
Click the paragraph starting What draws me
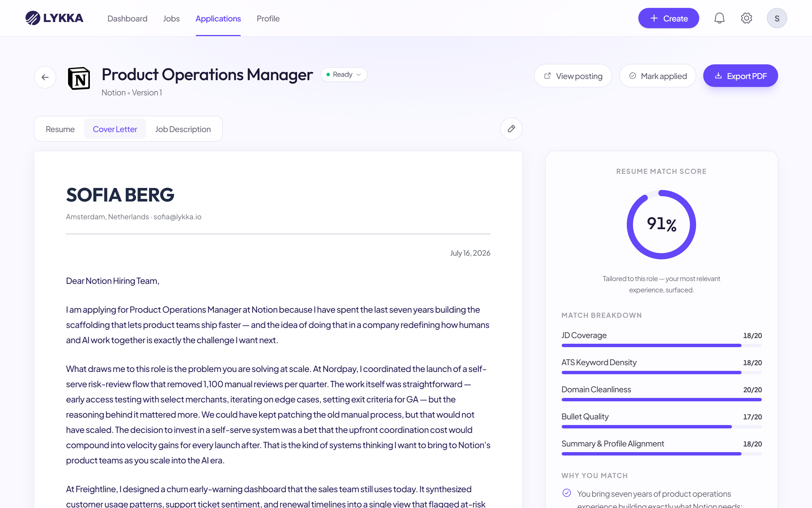(278, 415)
